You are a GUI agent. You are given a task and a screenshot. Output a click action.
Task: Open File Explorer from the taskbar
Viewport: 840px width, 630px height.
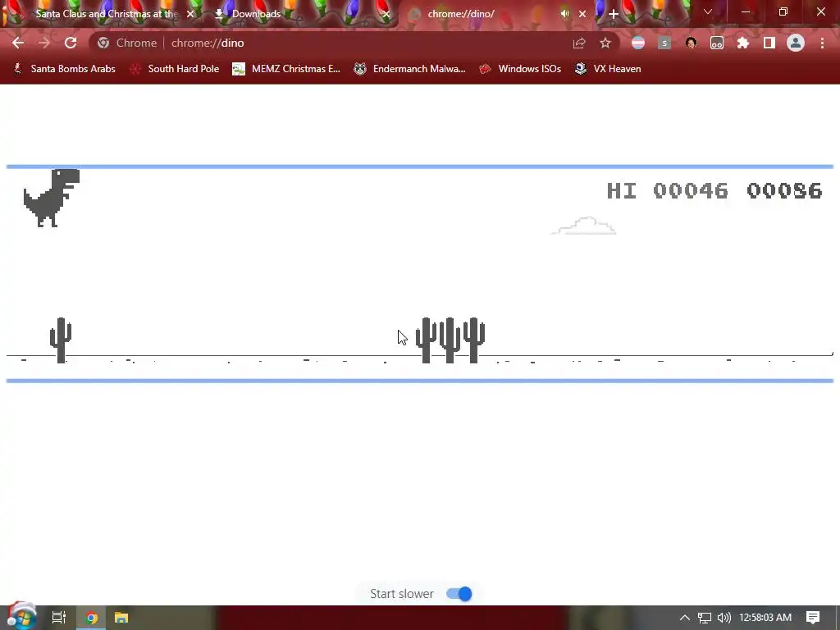point(121,618)
